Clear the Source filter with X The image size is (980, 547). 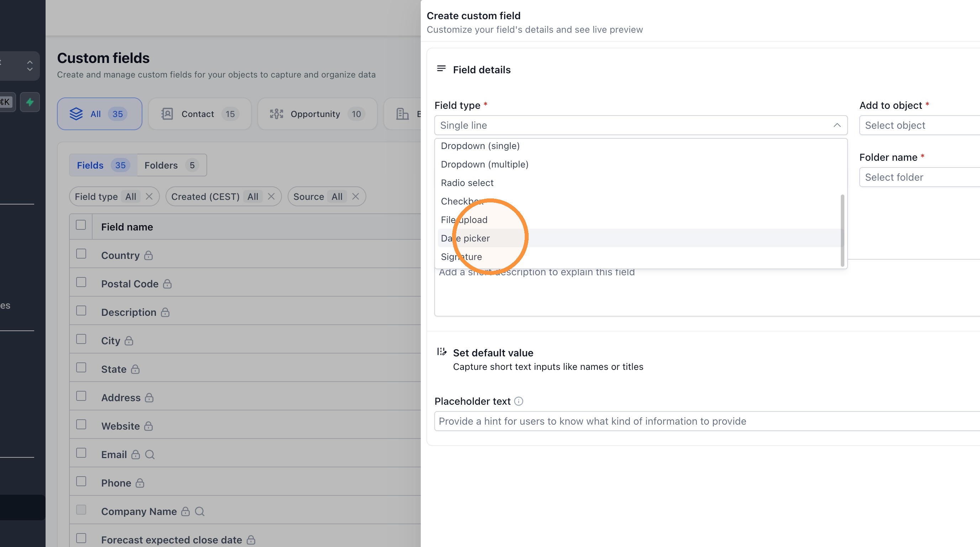click(356, 197)
